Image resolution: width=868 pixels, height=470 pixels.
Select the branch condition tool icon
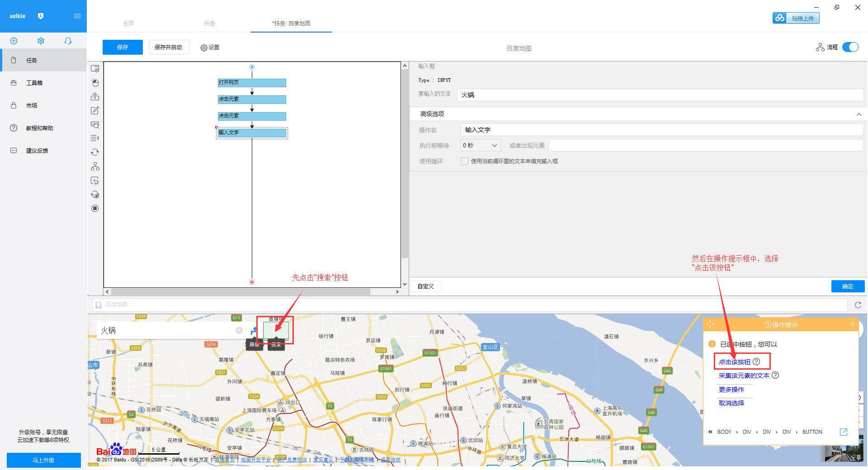(95, 166)
